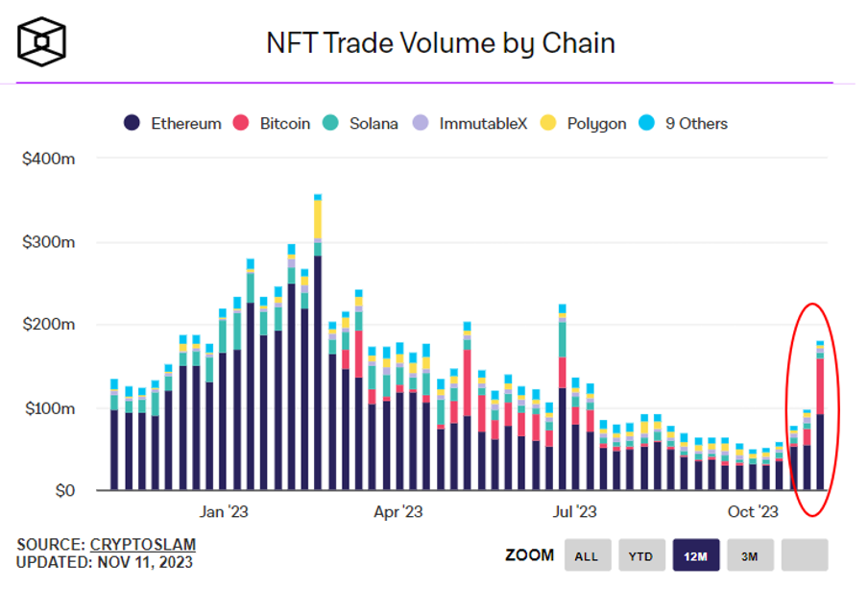Image resolution: width=868 pixels, height=590 pixels.
Task: Hide Solana series using its legend dot
Action: tap(330, 122)
